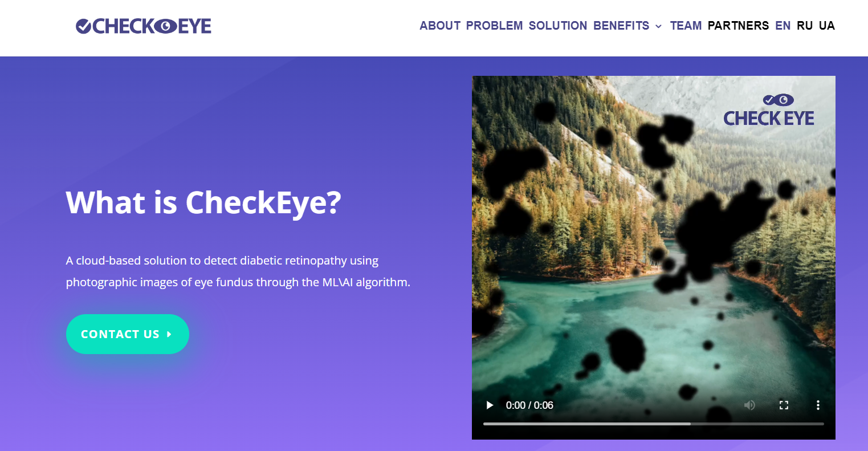868x451 pixels.
Task: Click the arrow icon in Contact Us button
Action: click(169, 334)
